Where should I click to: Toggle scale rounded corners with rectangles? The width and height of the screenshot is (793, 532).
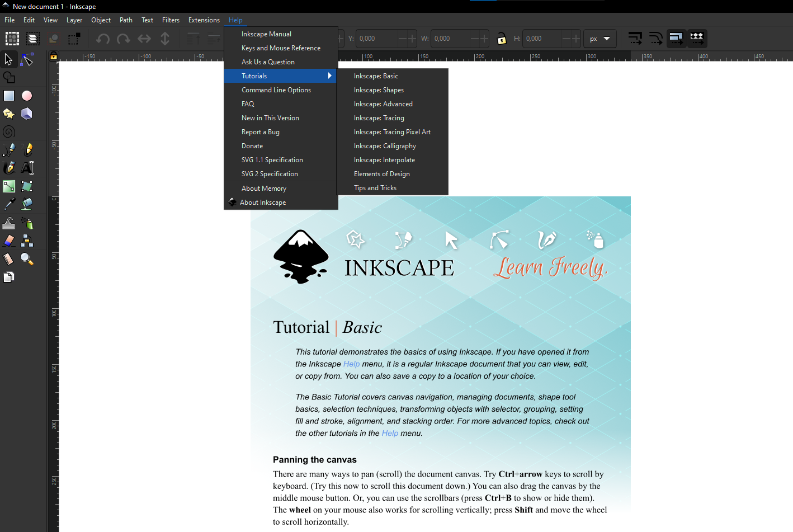[656, 39]
